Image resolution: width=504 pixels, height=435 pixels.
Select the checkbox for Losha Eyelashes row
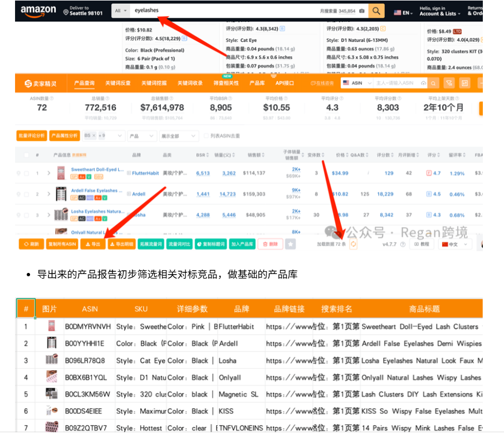(x=26, y=215)
